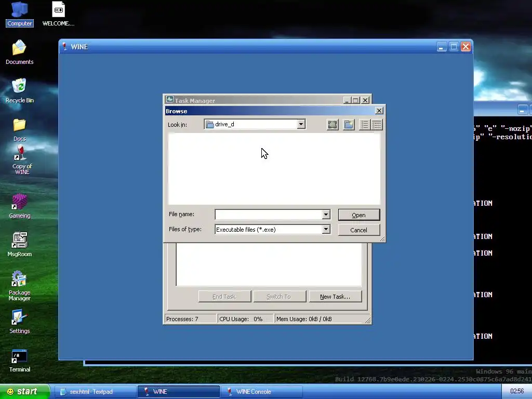Screen dimensions: 532x399
Task: Click the Open button in Browse
Action: pyautogui.click(x=359, y=215)
